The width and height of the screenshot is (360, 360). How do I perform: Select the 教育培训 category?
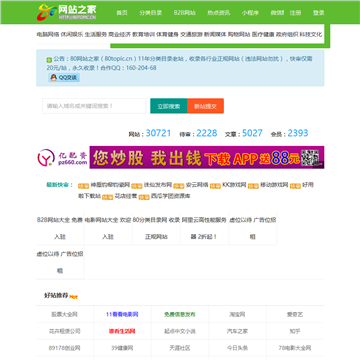pos(144,34)
